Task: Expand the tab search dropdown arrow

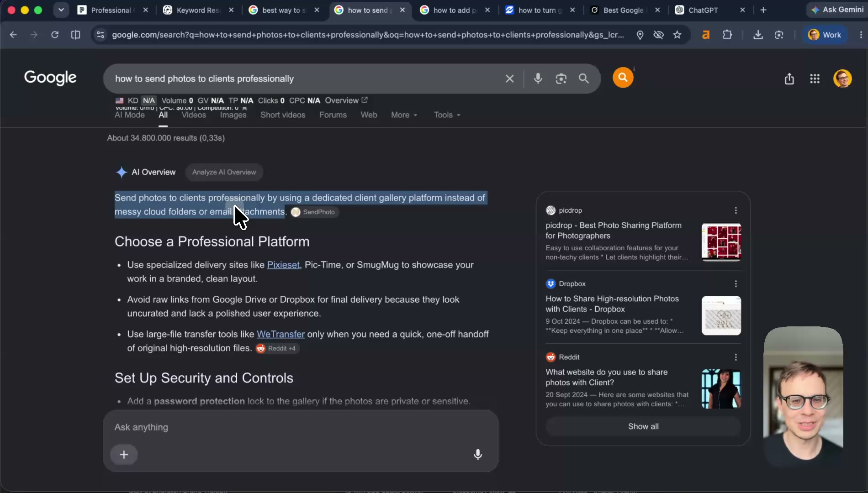Action: pos(61,10)
